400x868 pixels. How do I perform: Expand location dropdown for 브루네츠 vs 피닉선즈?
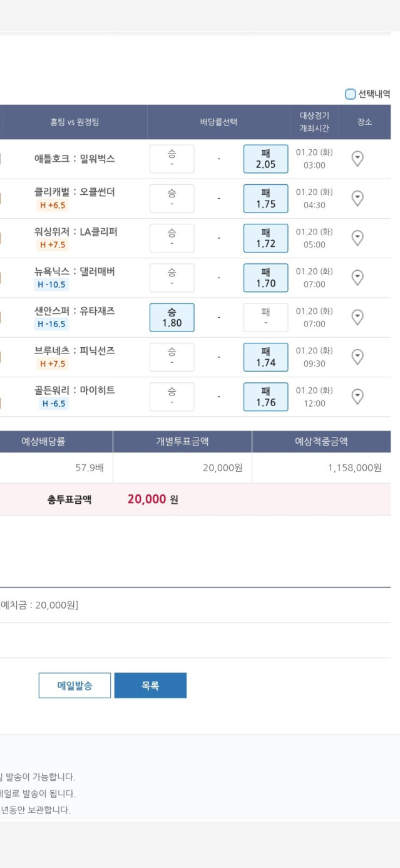click(357, 357)
